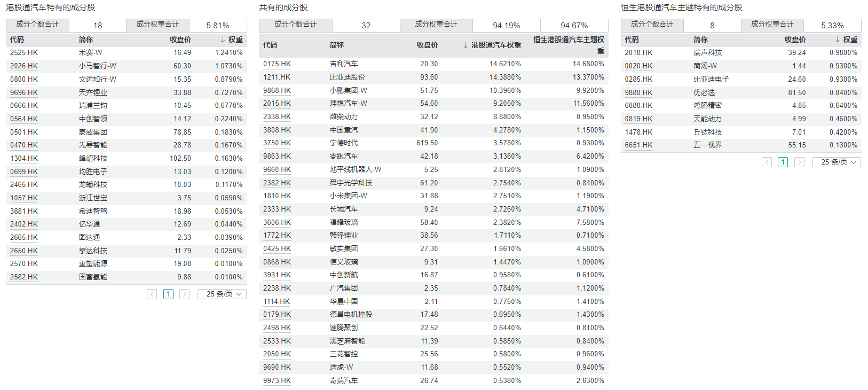Select 宁德时代 name cell
868x390 pixels.
pos(344,143)
